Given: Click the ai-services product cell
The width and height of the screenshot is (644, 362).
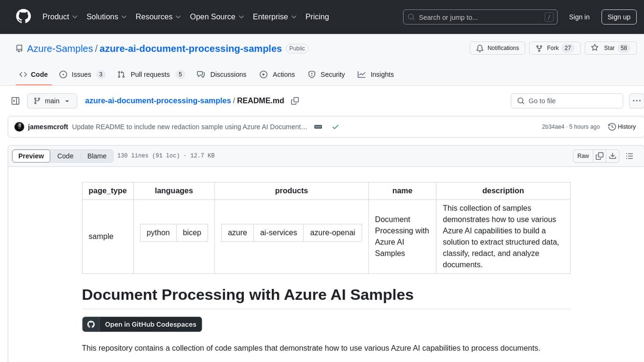Looking at the screenshot, I should tap(278, 233).
